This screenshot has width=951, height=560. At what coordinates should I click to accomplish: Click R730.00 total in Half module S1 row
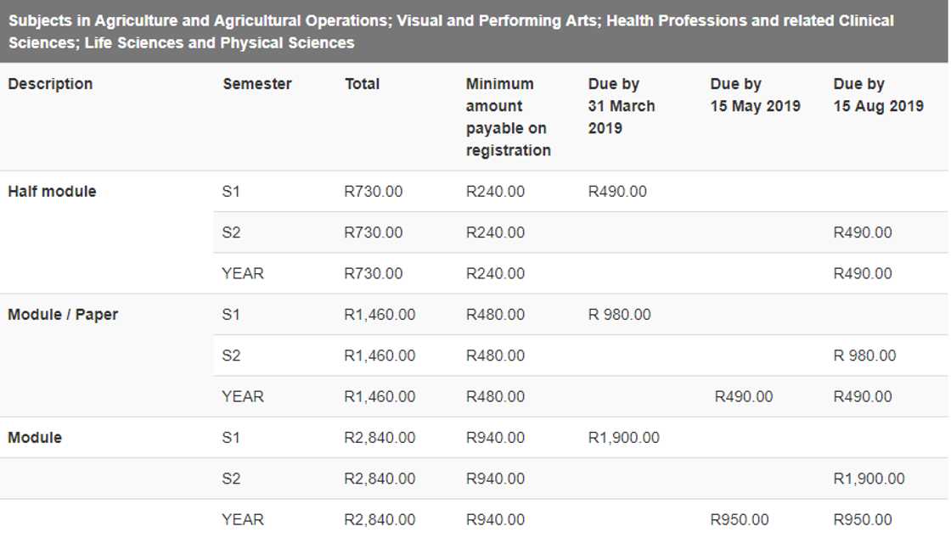click(x=373, y=192)
